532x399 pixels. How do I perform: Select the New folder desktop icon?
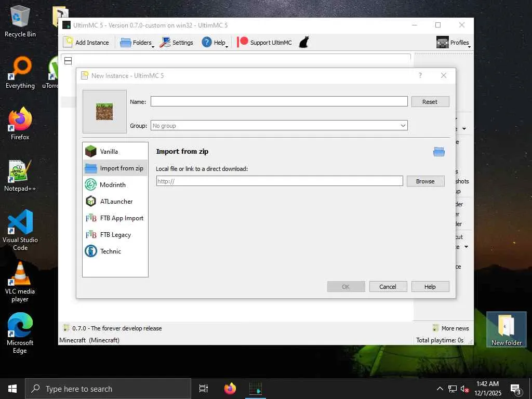506,330
